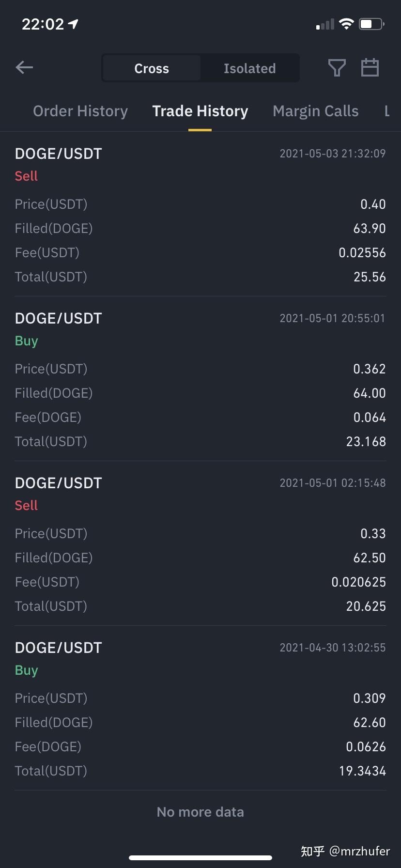
Task: Tap the battery indicator icon
Action: pos(371,24)
